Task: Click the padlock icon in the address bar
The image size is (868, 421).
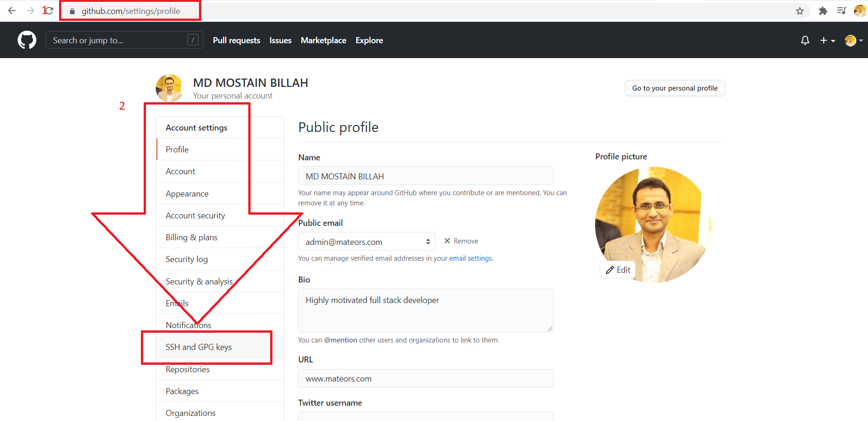Action: point(72,11)
